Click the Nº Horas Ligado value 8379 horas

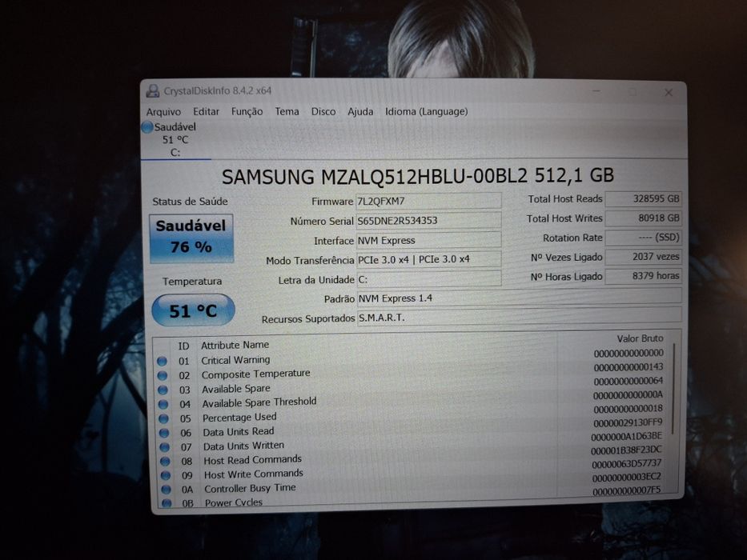click(643, 276)
